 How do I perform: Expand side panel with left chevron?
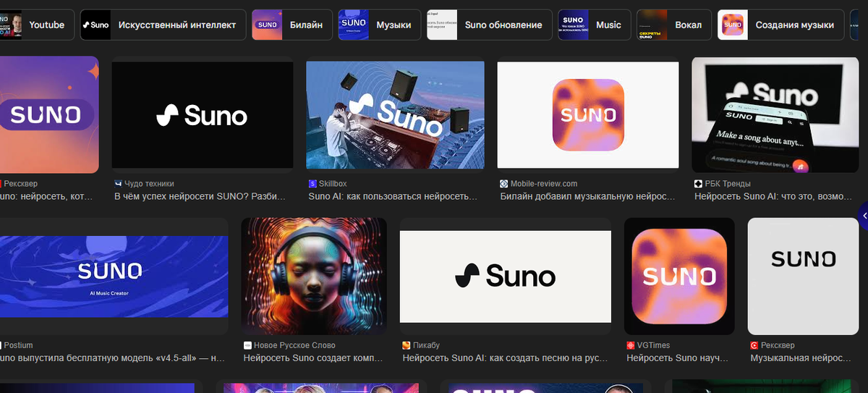coord(864,216)
